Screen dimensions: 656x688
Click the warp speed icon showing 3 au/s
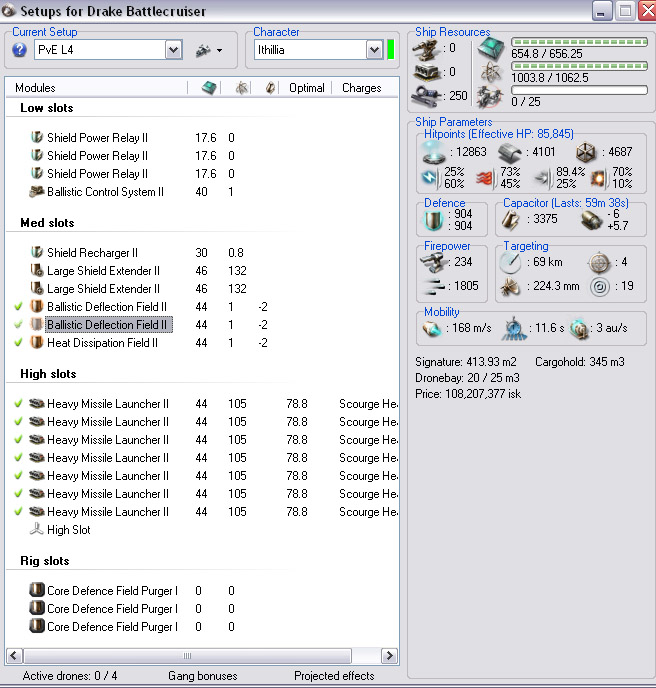pos(579,329)
